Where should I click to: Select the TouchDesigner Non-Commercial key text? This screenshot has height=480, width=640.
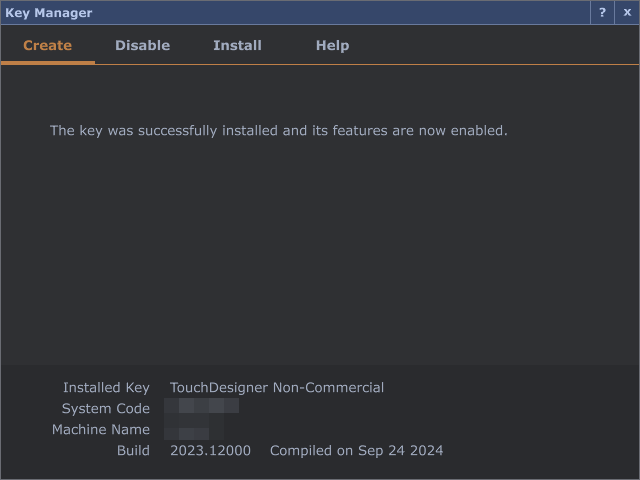tap(277, 388)
